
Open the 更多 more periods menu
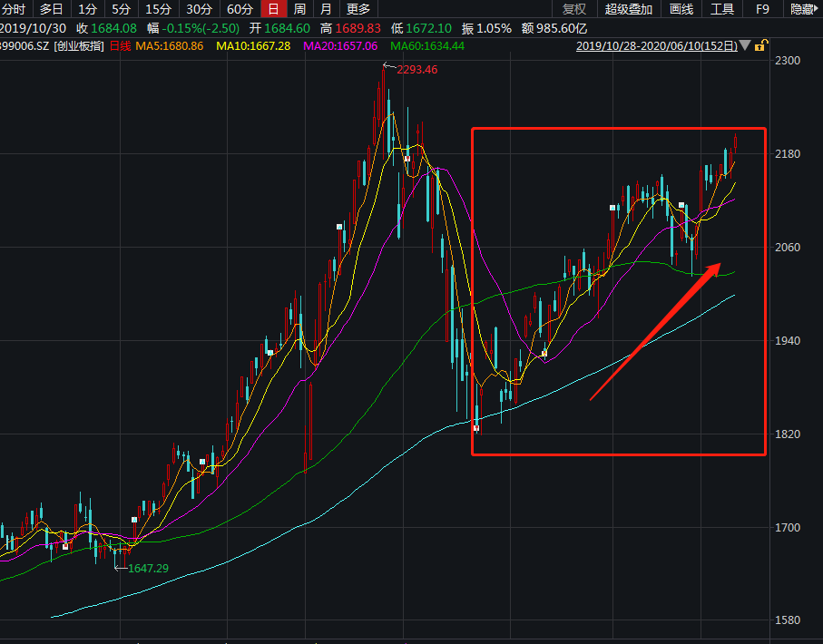click(358, 9)
